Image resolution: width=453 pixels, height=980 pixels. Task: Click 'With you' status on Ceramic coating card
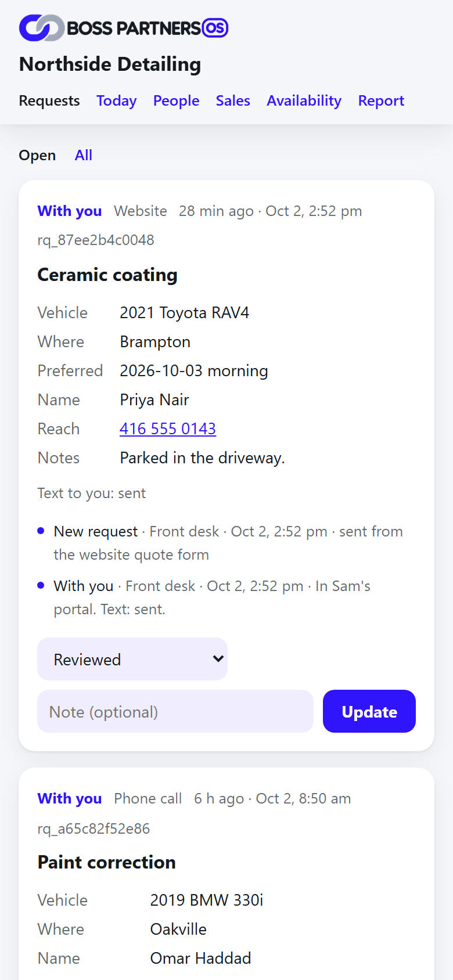pos(70,211)
